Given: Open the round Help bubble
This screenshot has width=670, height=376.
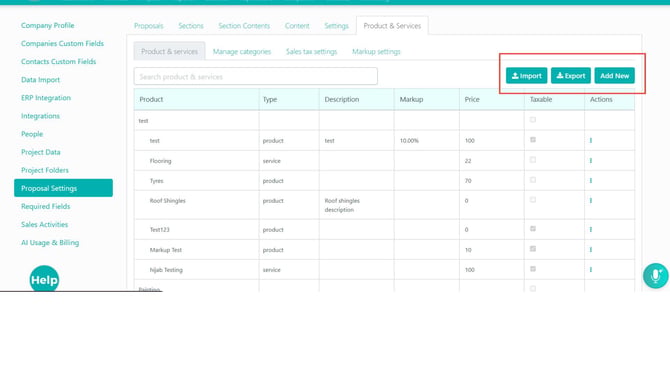Looking at the screenshot, I should tap(44, 279).
